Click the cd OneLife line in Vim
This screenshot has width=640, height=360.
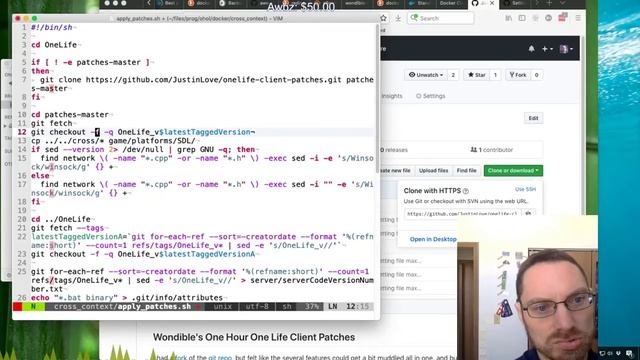(x=54, y=45)
